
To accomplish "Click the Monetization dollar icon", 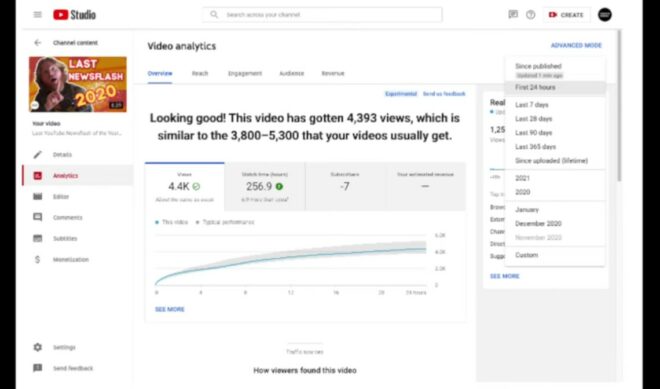I will click(37, 259).
